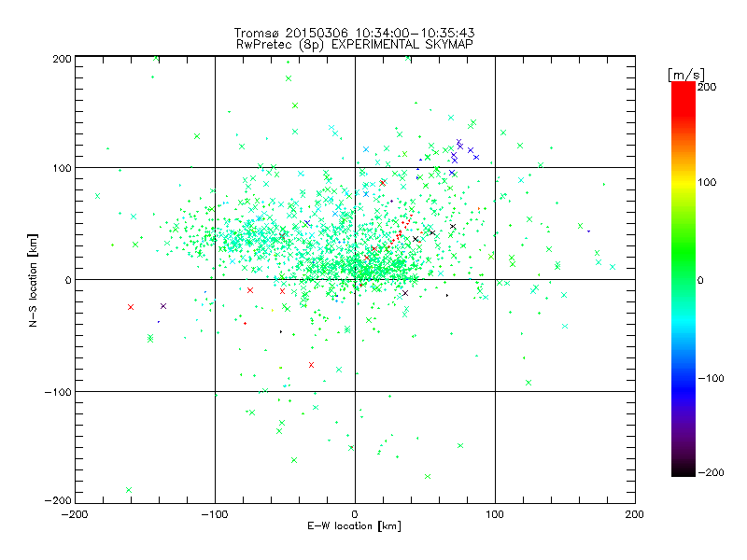Click the "200" label beside the colorbar

(x=707, y=87)
